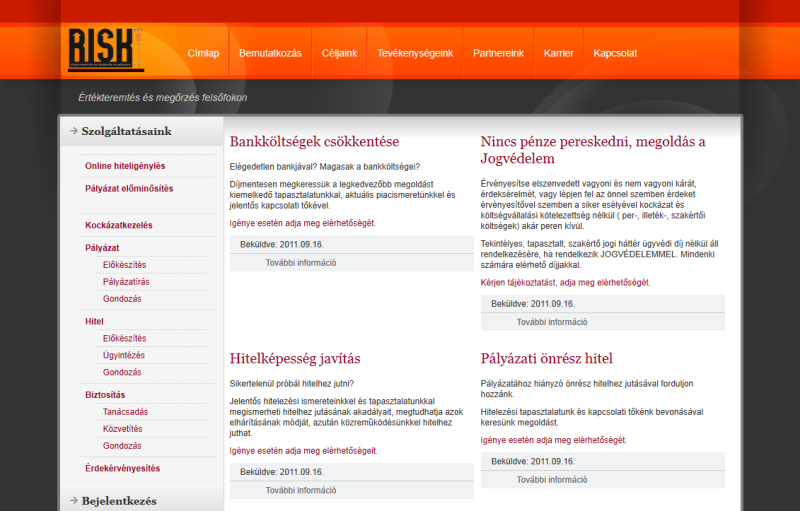Open Gondozás under Pályázat
This screenshot has width=800, height=511.
point(122,299)
